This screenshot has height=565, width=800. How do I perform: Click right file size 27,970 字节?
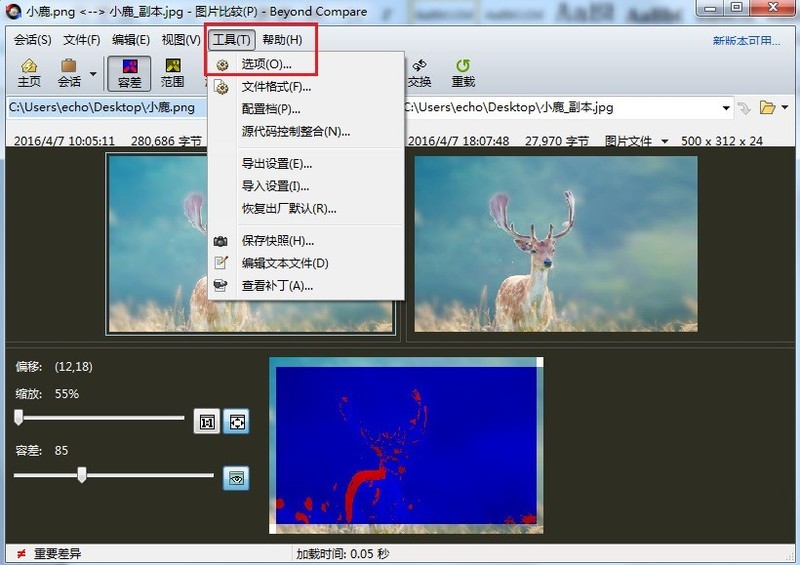pyautogui.click(x=557, y=141)
